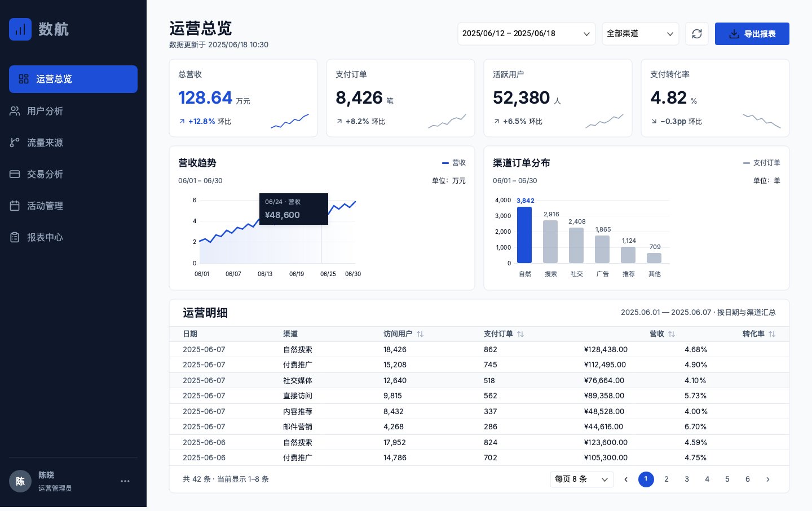The width and height of the screenshot is (812, 511).
Task: Navigate to 用户分析
Action: (x=73, y=111)
